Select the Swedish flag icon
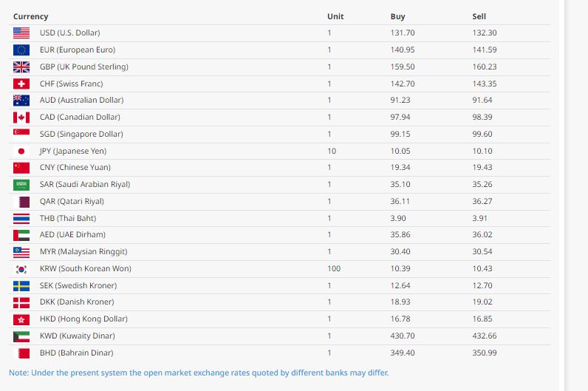The image size is (588, 391). point(21,286)
